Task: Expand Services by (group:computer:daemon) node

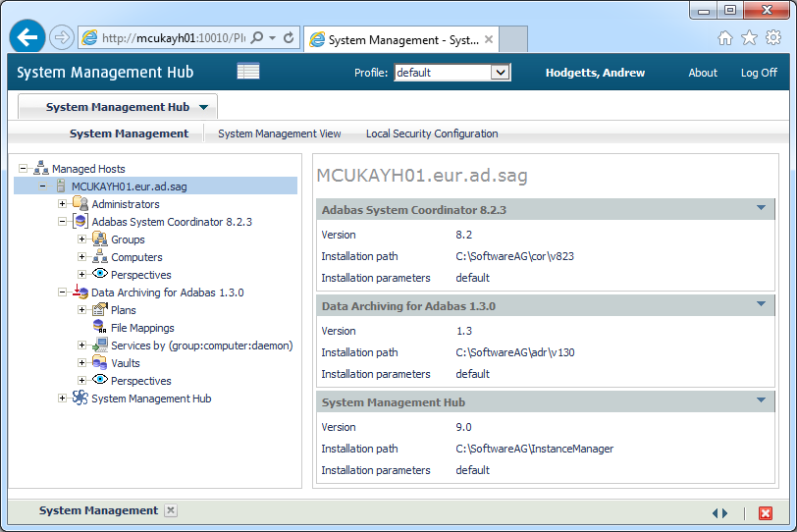Action: 82,346
